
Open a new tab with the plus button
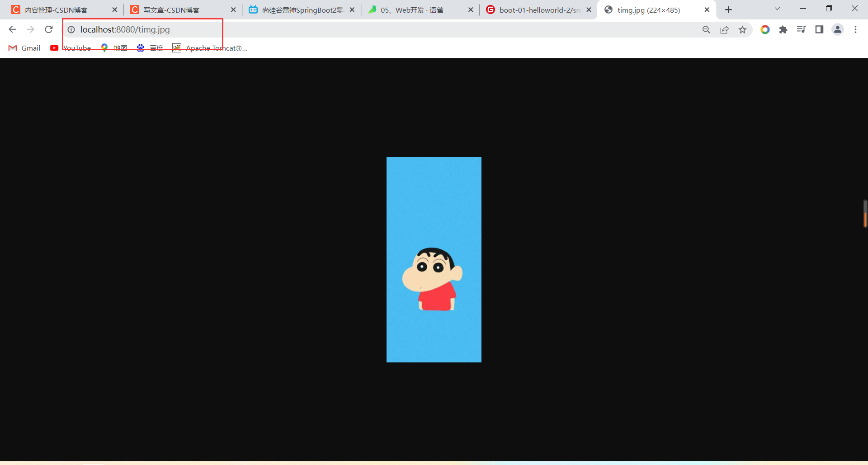click(729, 9)
